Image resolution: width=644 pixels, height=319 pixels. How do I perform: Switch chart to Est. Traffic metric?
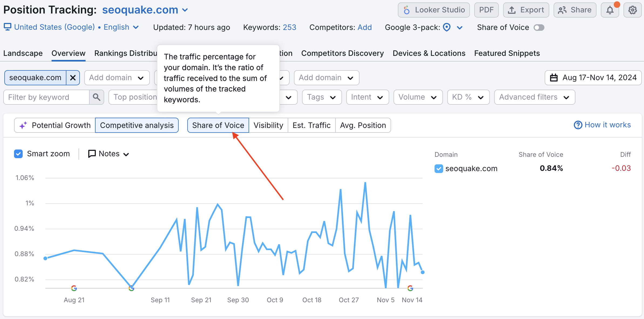coord(312,125)
